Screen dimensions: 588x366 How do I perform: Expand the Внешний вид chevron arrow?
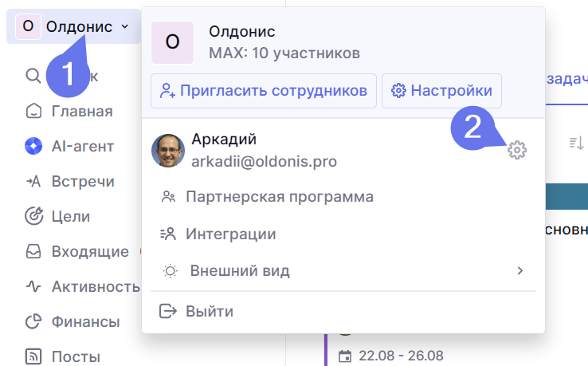click(519, 270)
